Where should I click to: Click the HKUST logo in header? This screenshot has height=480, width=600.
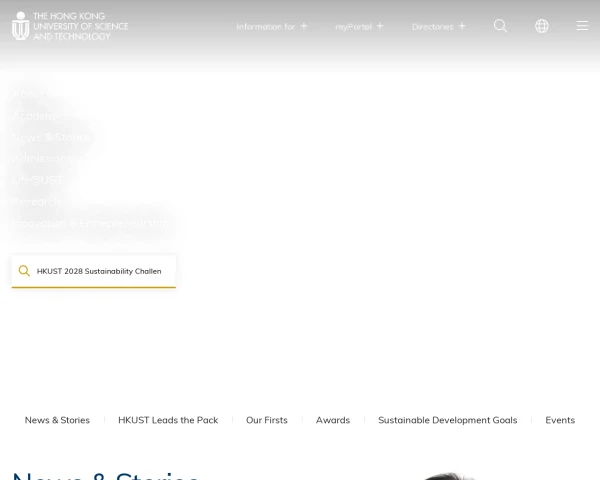click(70, 26)
